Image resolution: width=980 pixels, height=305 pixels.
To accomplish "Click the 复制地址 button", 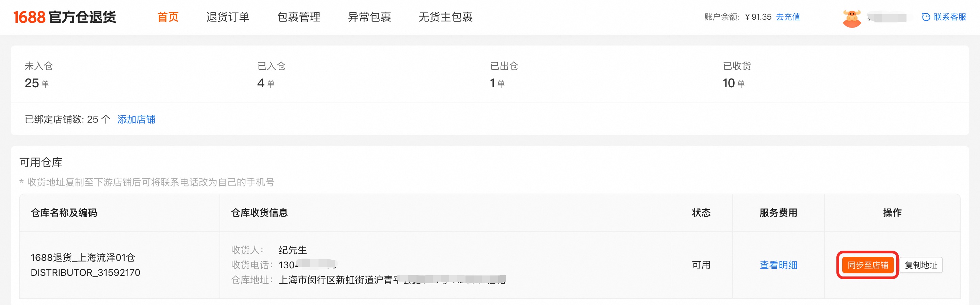I will click(921, 265).
